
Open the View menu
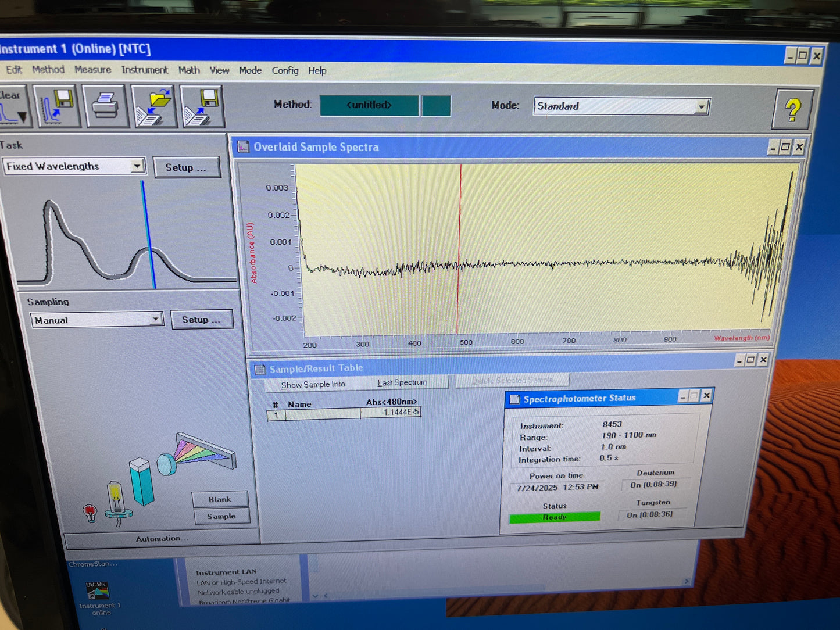pos(219,70)
